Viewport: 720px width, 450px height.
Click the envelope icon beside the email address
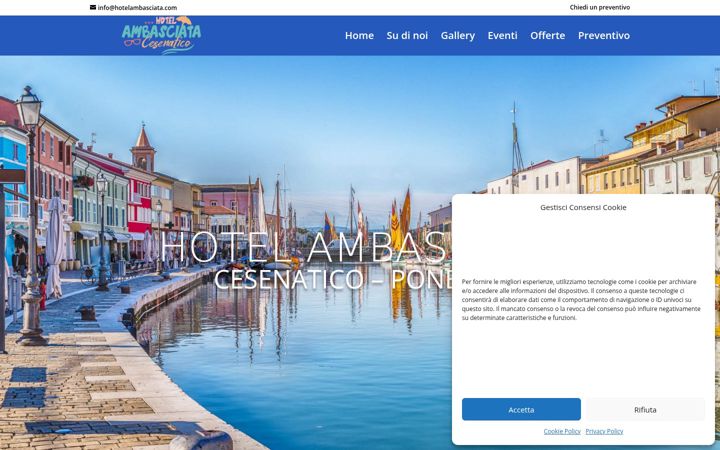pyautogui.click(x=93, y=7)
